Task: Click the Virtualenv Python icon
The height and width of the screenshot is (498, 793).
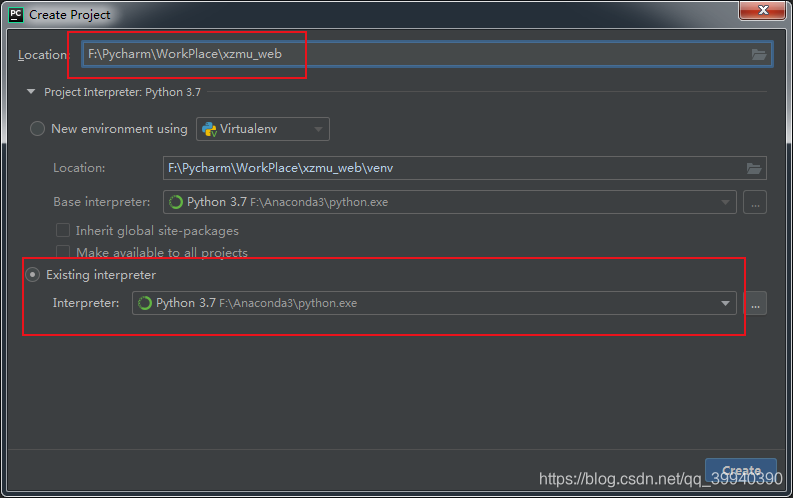Action: tap(209, 129)
